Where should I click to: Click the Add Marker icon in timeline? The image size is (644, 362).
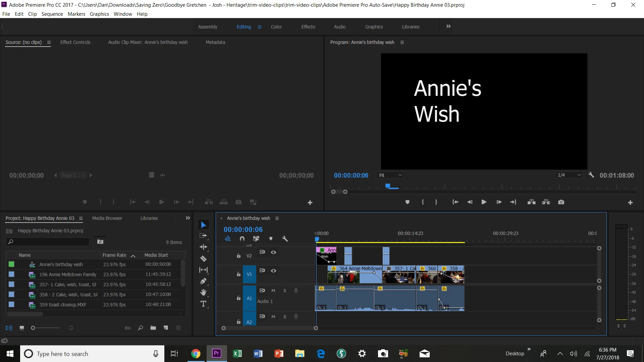(271, 239)
